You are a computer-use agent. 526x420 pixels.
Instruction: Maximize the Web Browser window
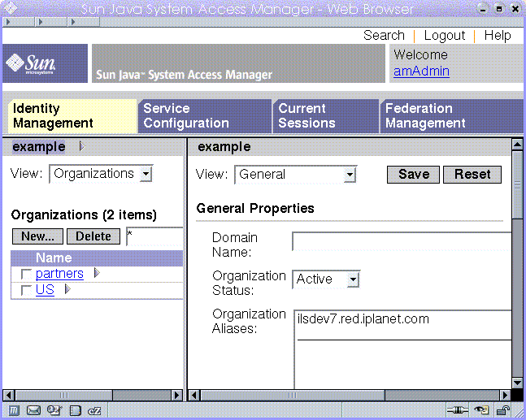[x=499, y=9]
